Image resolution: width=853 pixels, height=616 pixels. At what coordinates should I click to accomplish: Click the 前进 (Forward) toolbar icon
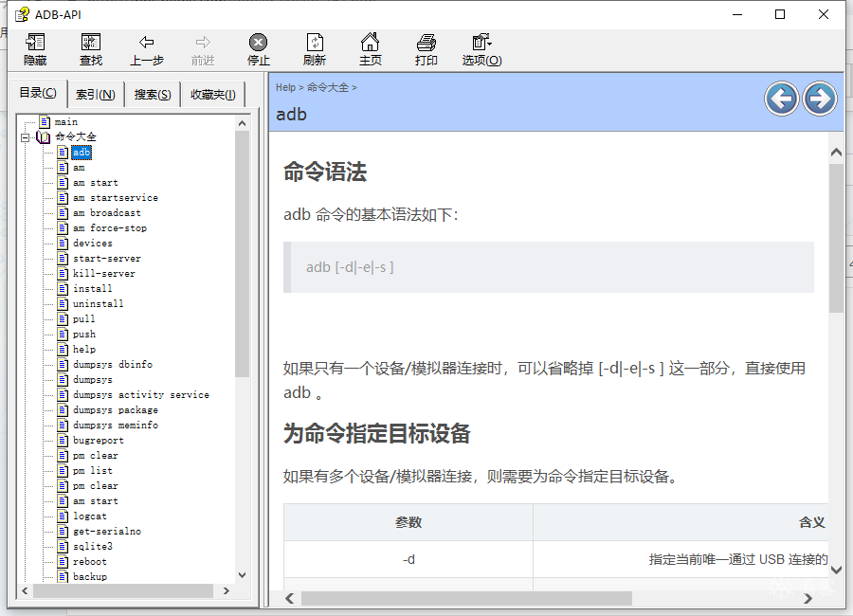(x=203, y=49)
